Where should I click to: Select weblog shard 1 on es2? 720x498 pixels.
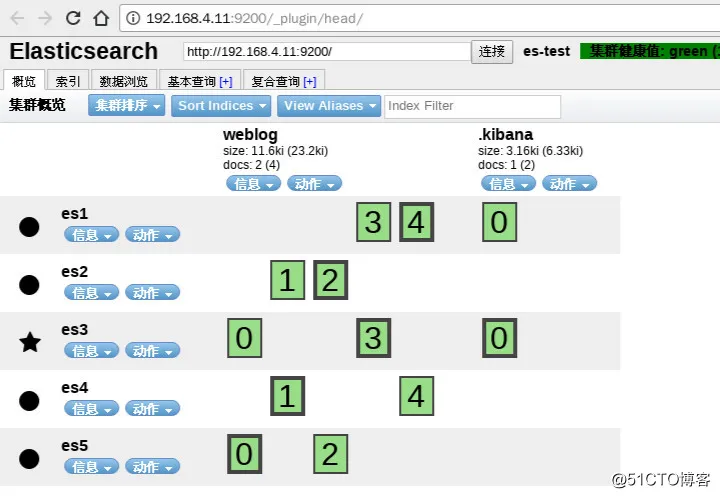click(x=287, y=280)
